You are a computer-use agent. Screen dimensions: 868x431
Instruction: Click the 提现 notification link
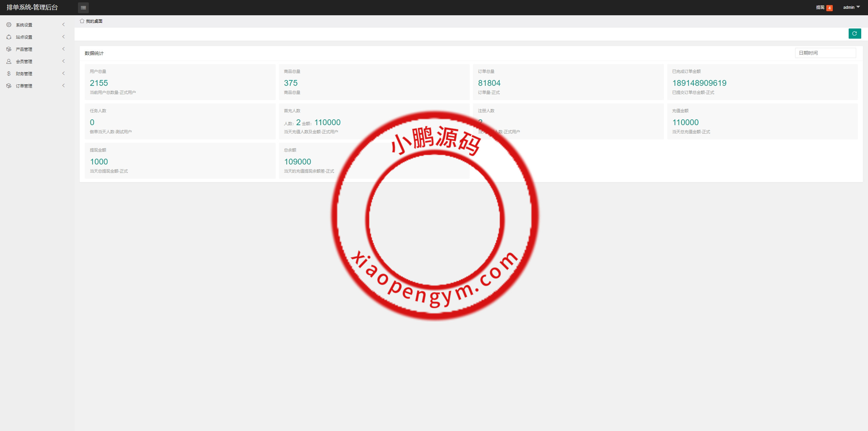pos(820,7)
